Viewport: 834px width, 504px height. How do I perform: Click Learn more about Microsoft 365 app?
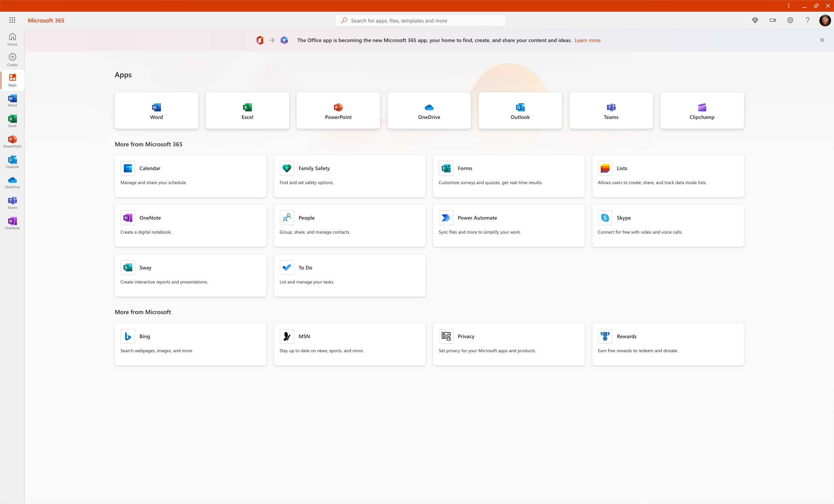[587, 40]
